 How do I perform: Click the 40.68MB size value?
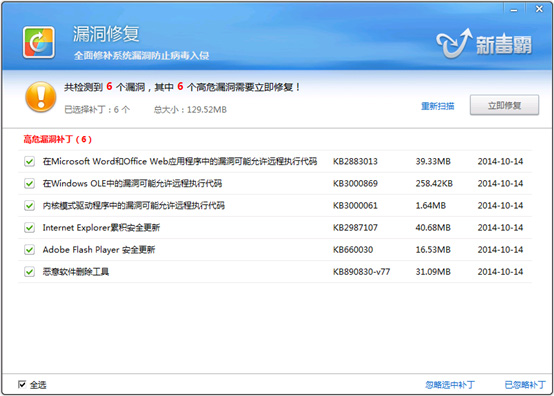click(x=433, y=228)
